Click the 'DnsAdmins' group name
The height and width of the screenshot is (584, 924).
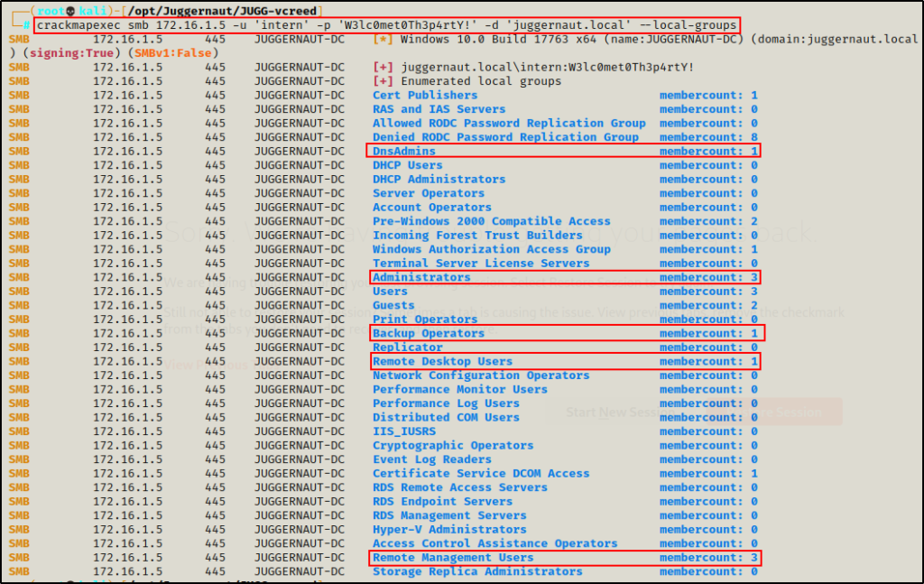click(x=403, y=152)
